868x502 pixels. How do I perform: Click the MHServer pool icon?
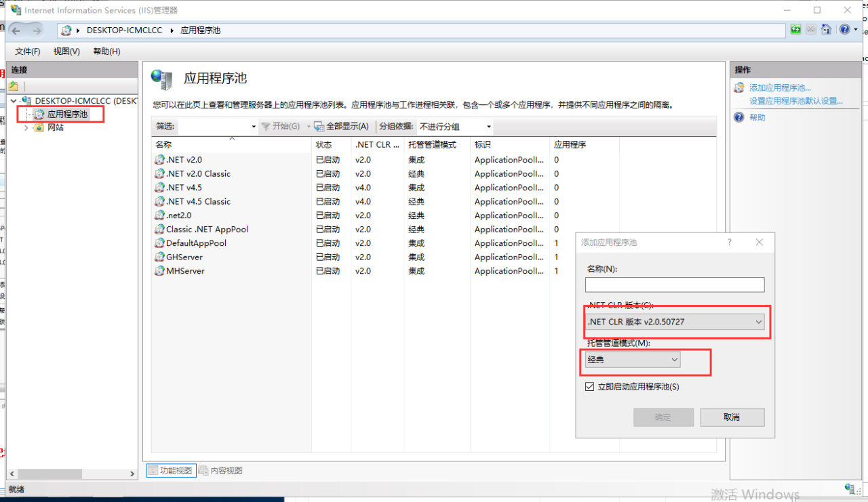[x=160, y=271]
